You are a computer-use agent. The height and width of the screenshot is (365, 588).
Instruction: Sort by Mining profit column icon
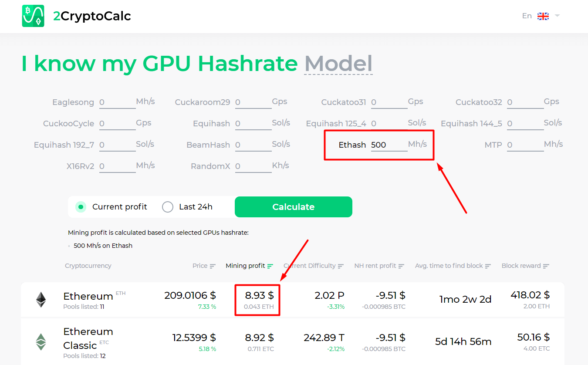(x=270, y=266)
